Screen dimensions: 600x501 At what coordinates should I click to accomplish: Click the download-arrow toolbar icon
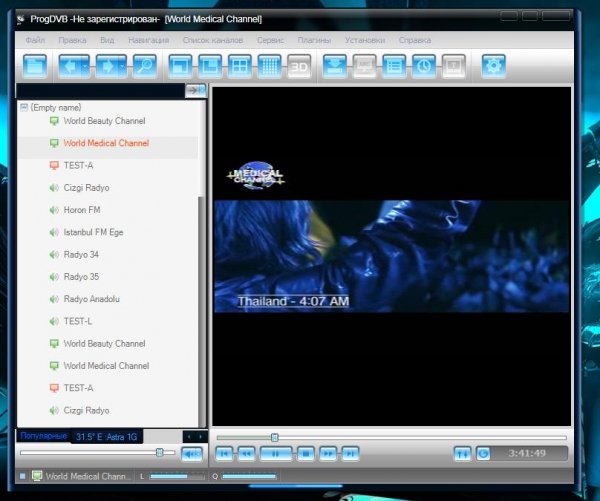pos(335,67)
